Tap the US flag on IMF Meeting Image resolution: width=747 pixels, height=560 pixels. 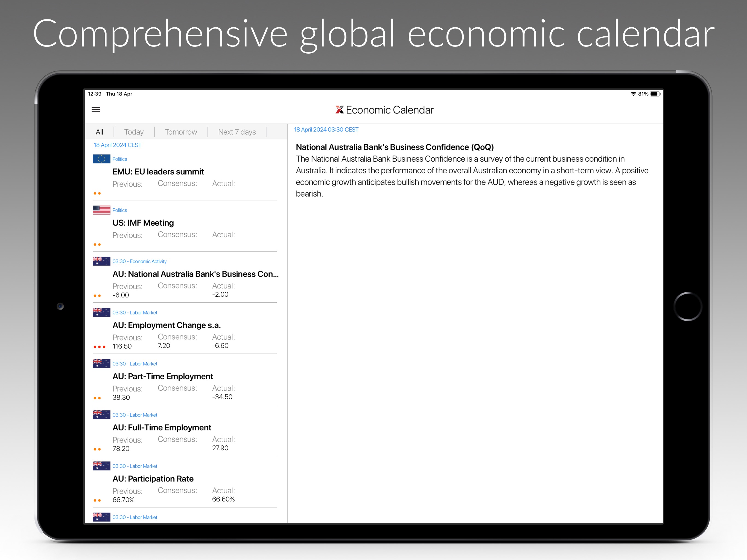[x=101, y=210]
